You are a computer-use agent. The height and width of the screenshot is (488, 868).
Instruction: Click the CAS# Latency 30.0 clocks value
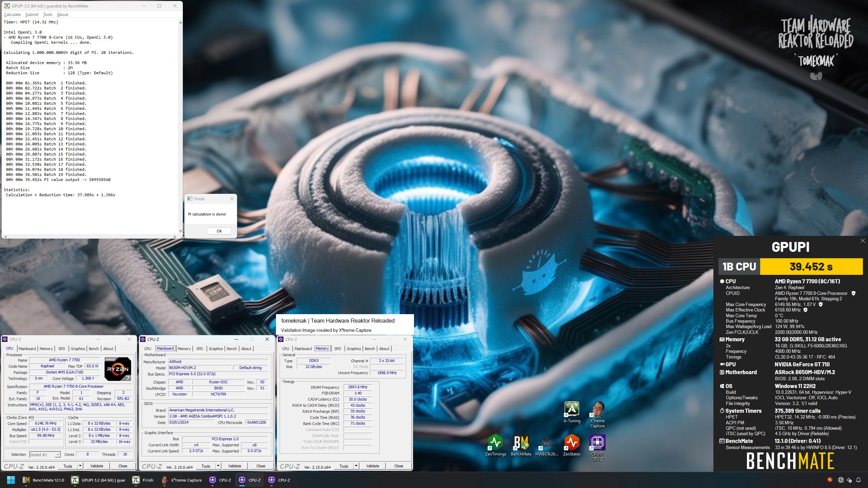point(358,399)
